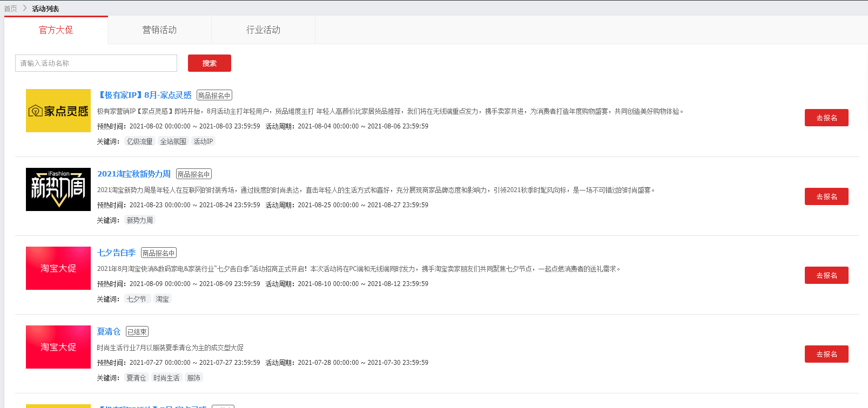This screenshot has width=868, height=408.
Task: Open the 七夕告白季 activity link
Action: pos(117,253)
